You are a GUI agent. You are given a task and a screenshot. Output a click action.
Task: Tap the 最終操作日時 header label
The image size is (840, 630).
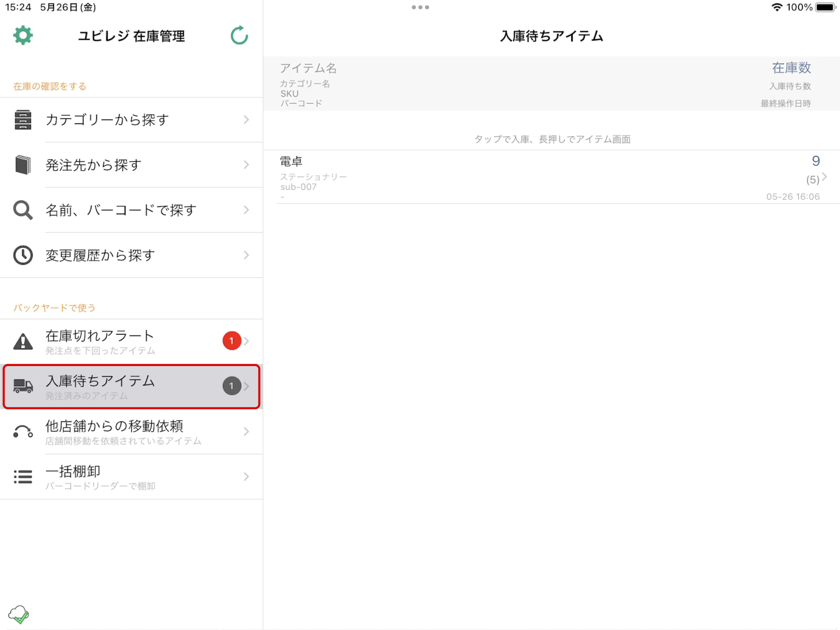785,104
